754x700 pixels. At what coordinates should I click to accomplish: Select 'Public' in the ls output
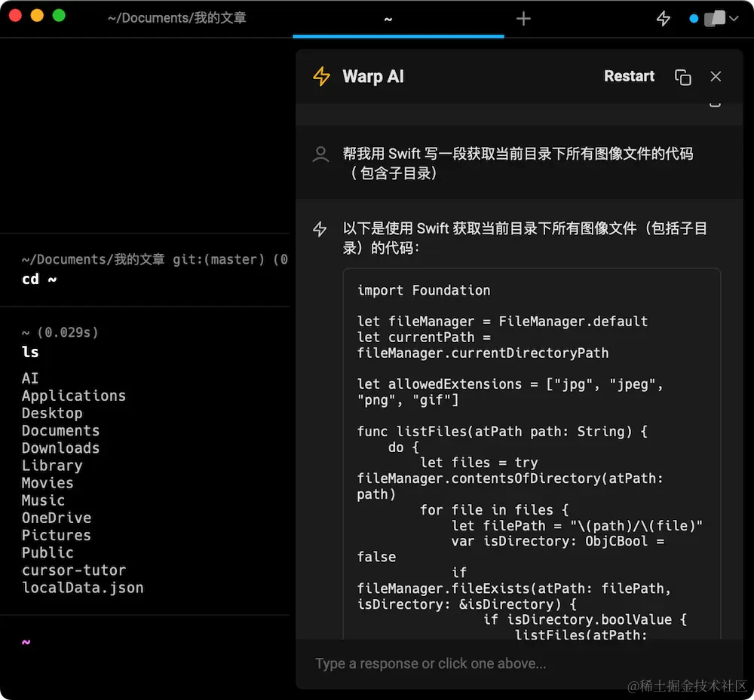(48, 552)
